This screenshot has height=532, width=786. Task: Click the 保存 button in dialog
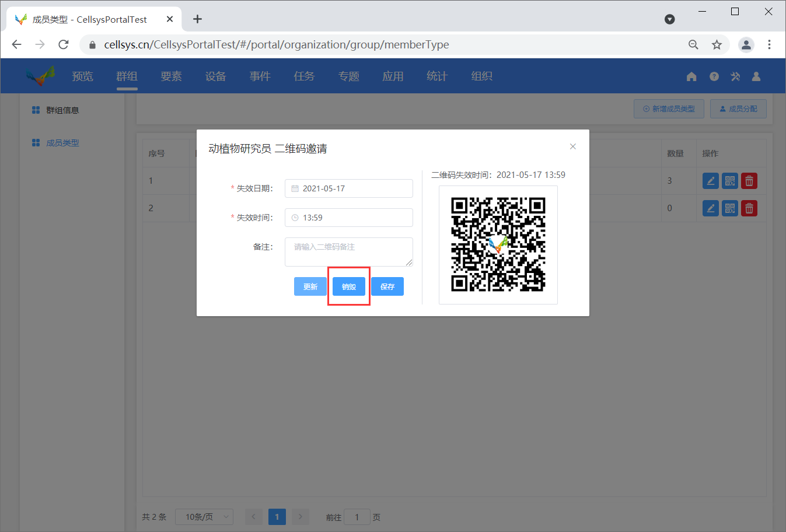(x=387, y=286)
